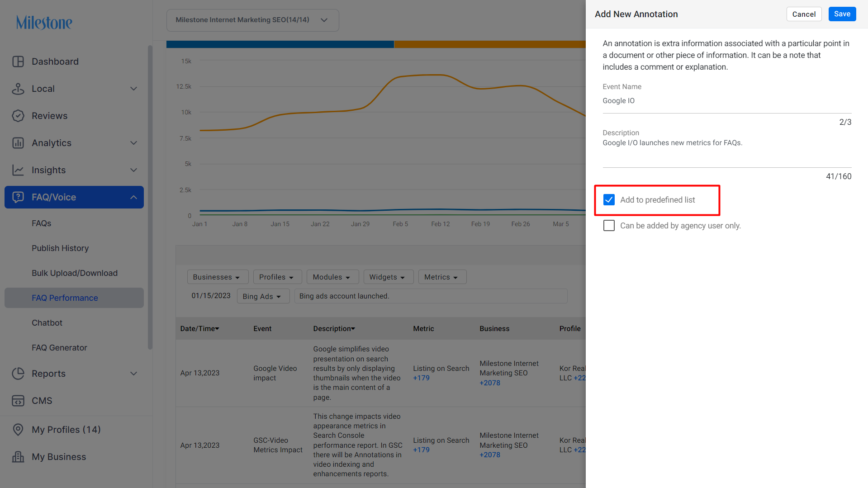
Task: Expand the Reports menu chevron
Action: pyautogui.click(x=133, y=374)
